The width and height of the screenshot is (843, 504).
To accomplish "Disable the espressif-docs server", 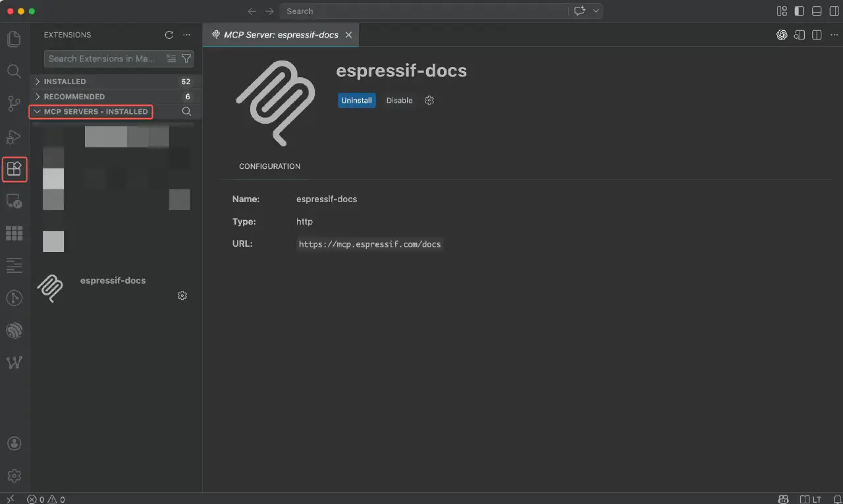I will (399, 101).
